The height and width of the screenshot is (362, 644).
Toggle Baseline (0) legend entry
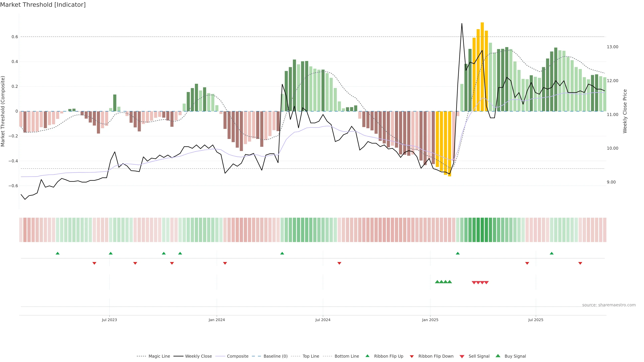[275, 356]
